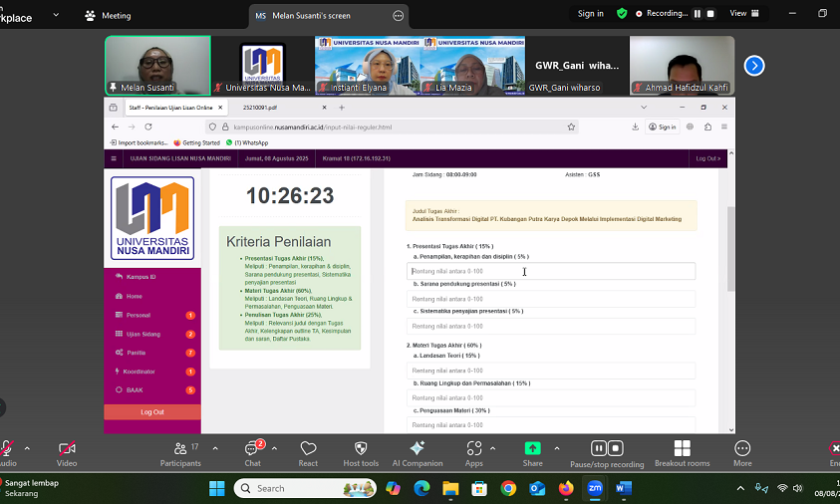The width and height of the screenshot is (840, 504).
Task: Show hidden system tray icons
Action: [x=740, y=488]
